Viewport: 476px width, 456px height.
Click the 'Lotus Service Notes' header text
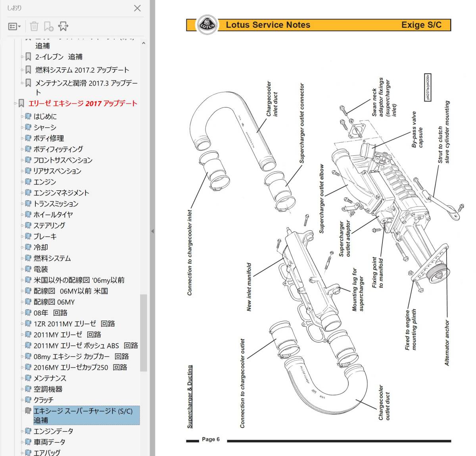click(x=268, y=25)
